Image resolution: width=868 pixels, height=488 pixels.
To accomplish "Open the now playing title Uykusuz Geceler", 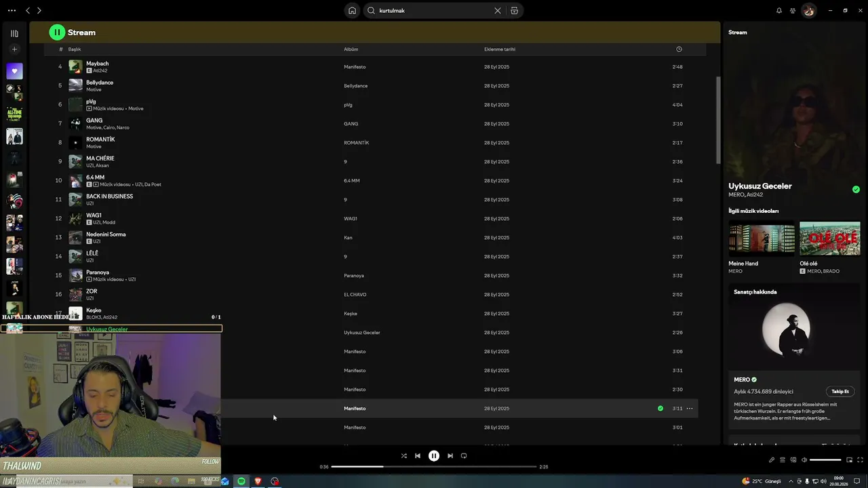I will [760, 186].
